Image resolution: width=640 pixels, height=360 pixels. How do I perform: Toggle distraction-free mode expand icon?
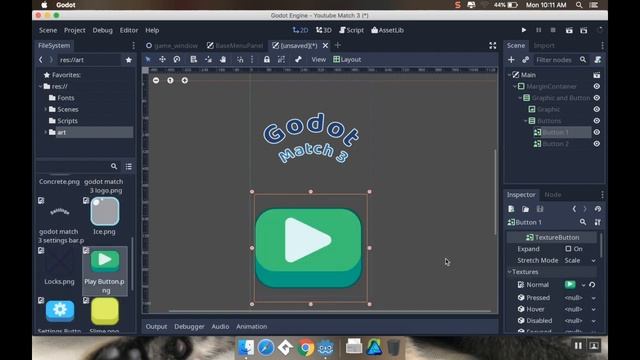493,46
